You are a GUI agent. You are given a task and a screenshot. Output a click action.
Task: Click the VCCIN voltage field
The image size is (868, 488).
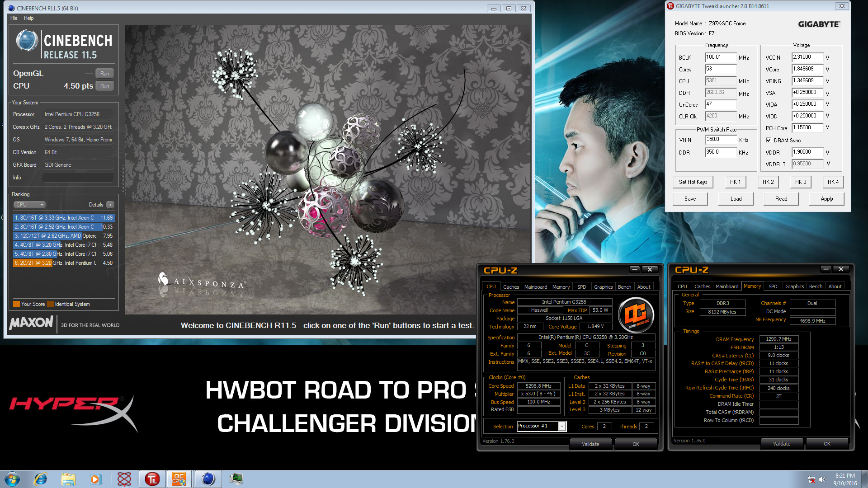807,57
